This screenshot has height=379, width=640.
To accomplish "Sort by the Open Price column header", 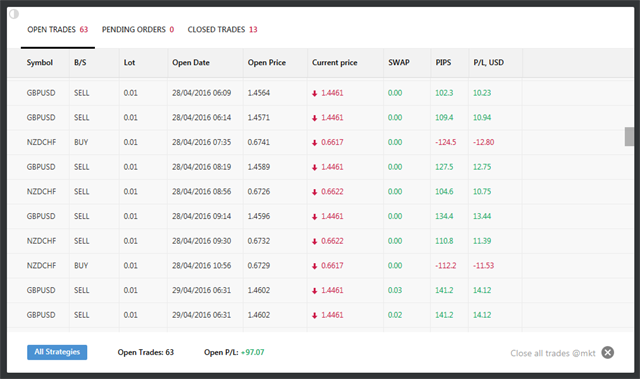I will (267, 62).
